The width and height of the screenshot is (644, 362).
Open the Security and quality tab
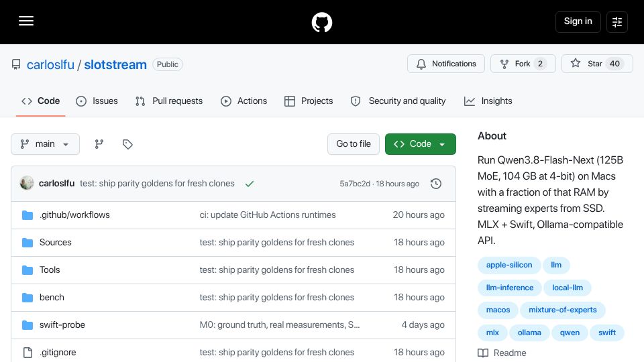click(398, 101)
